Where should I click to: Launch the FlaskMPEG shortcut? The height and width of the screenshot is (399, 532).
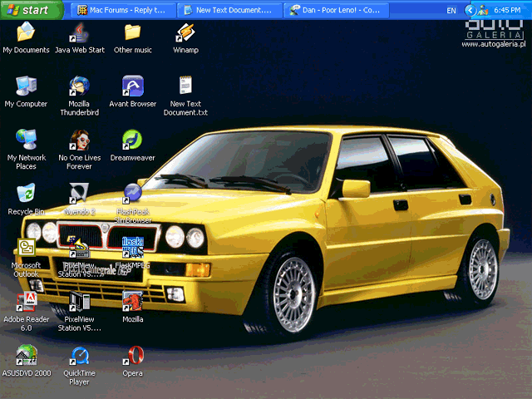[132, 248]
